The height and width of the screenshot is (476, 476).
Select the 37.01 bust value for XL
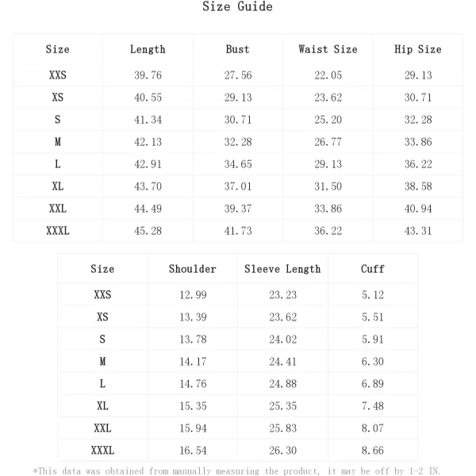click(238, 186)
